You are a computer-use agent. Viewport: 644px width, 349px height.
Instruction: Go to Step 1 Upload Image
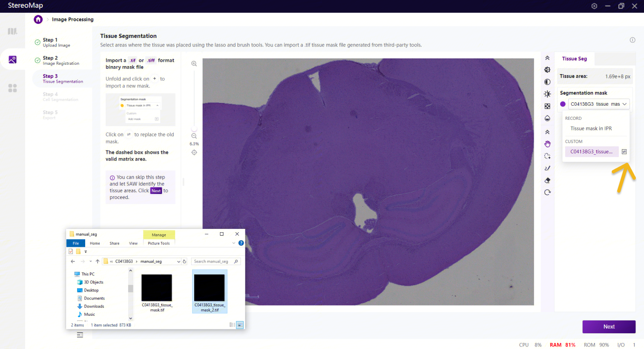pos(57,42)
